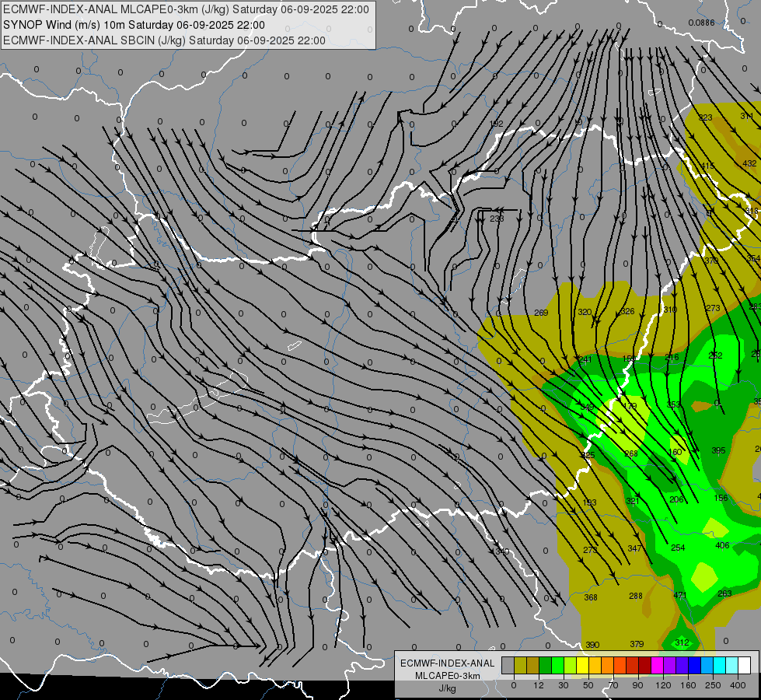This screenshot has height=700, width=761.
Task: Click the 254 data value
Action: pyautogui.click(x=678, y=548)
